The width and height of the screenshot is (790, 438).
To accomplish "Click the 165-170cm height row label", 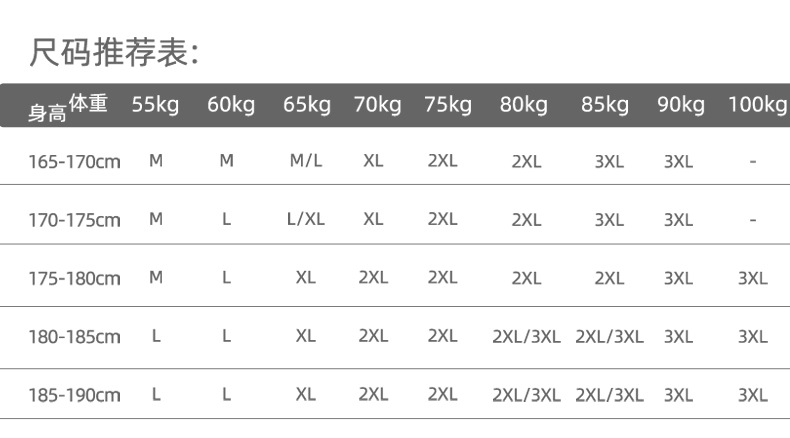I will point(74,162).
